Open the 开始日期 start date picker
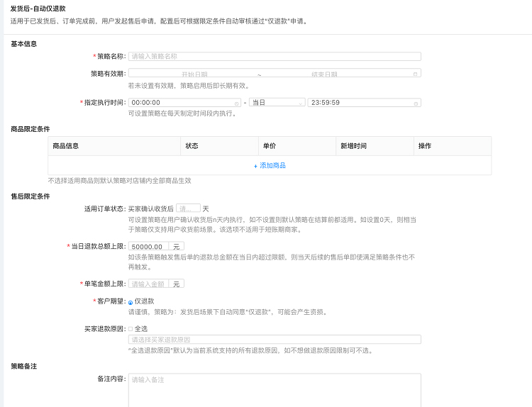The height and width of the screenshot is (407, 532). [194, 74]
